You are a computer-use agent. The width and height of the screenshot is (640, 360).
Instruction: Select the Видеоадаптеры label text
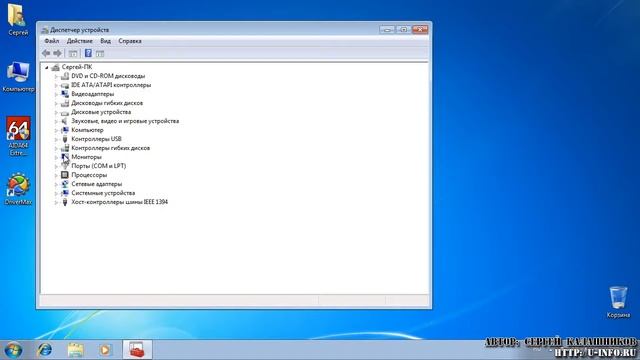tap(93, 94)
